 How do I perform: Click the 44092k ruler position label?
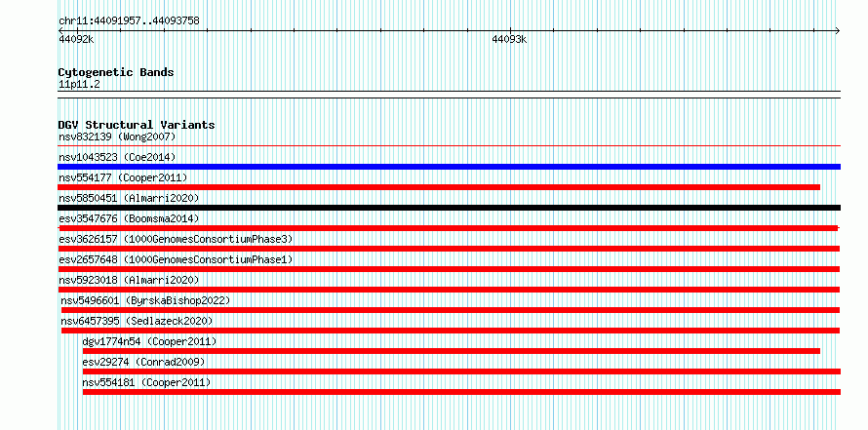click(x=76, y=39)
